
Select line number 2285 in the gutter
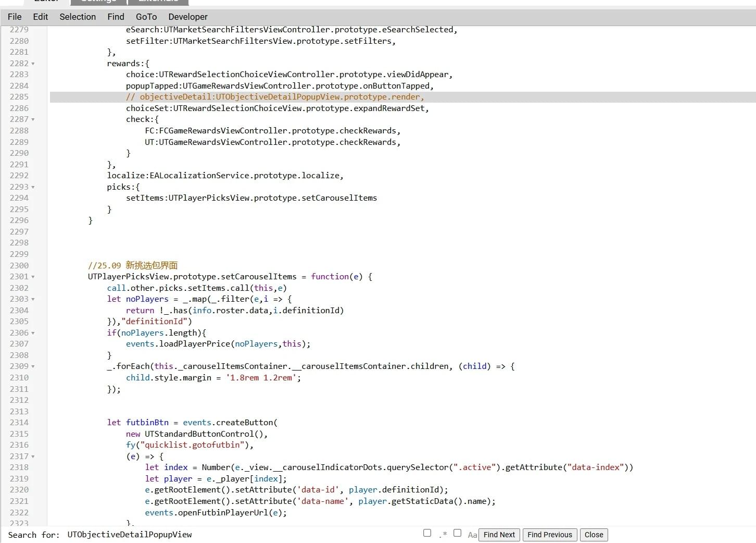point(19,97)
